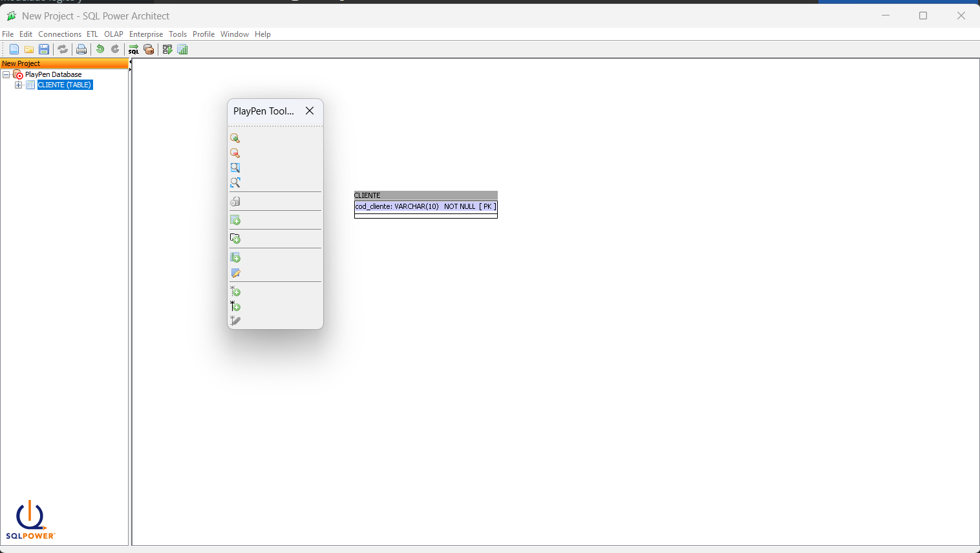
Task: Open the Help menu
Action: tap(262, 34)
